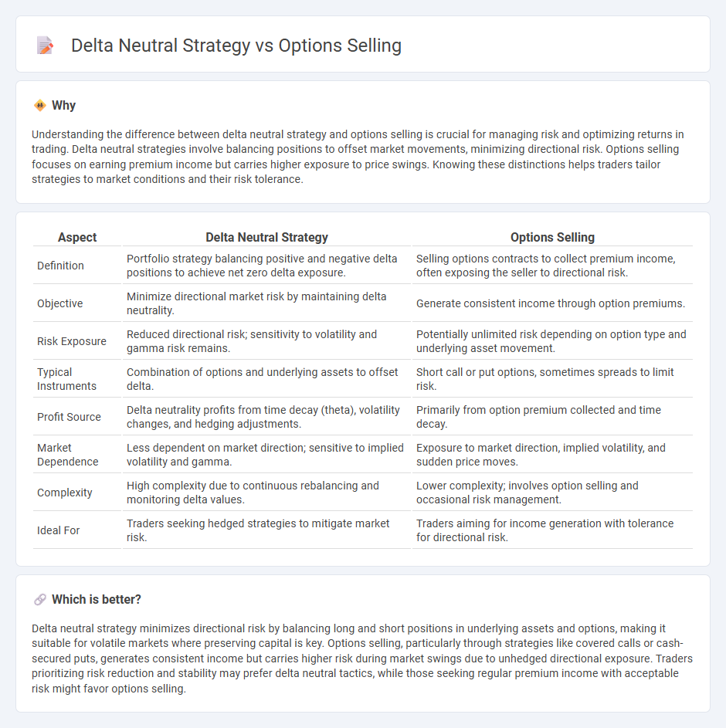726x728 pixels.
Task: Select the Typical Instruments row label
Action: pyautogui.click(x=67, y=379)
